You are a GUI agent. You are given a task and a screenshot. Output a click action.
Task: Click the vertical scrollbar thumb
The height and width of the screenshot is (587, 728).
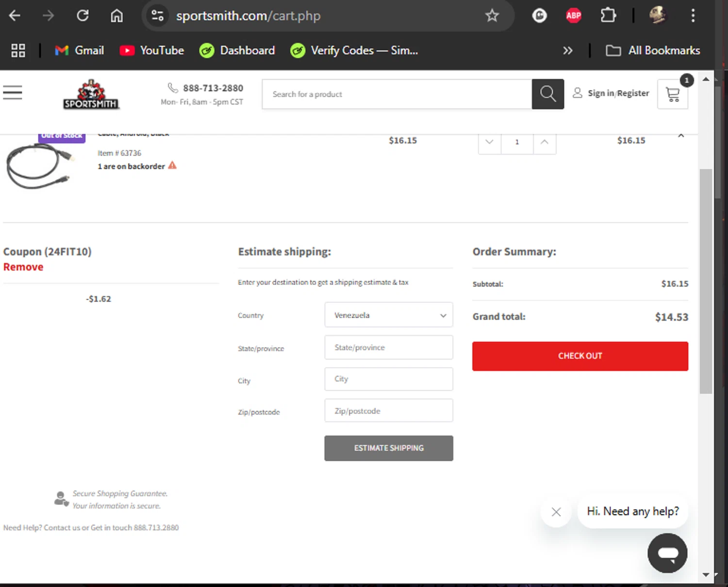[706, 281]
